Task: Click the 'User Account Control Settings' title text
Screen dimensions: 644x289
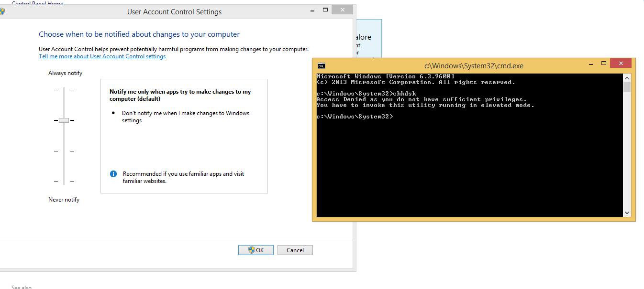Action: [x=175, y=12]
